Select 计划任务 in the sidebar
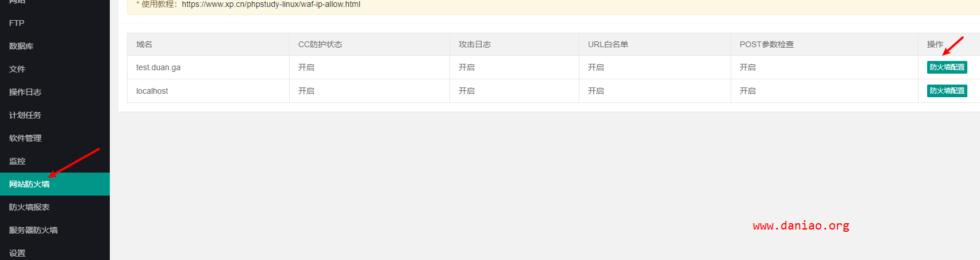 click(x=55, y=115)
